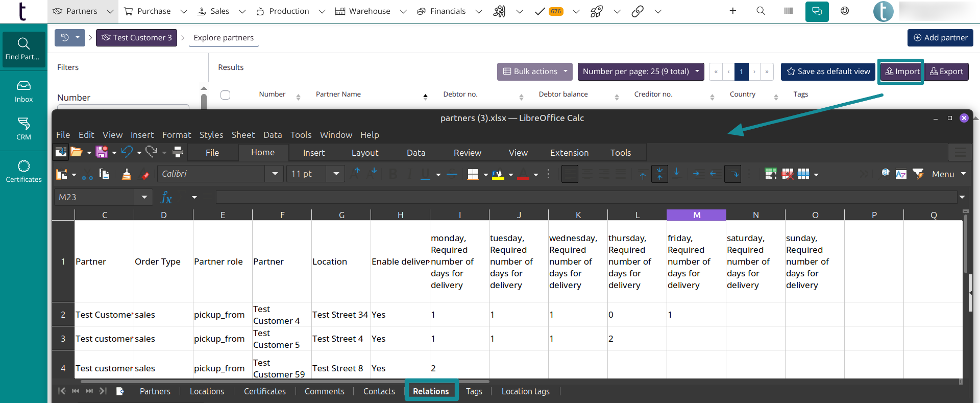
Task: Switch to the Locations sheet tab
Action: [x=207, y=391]
